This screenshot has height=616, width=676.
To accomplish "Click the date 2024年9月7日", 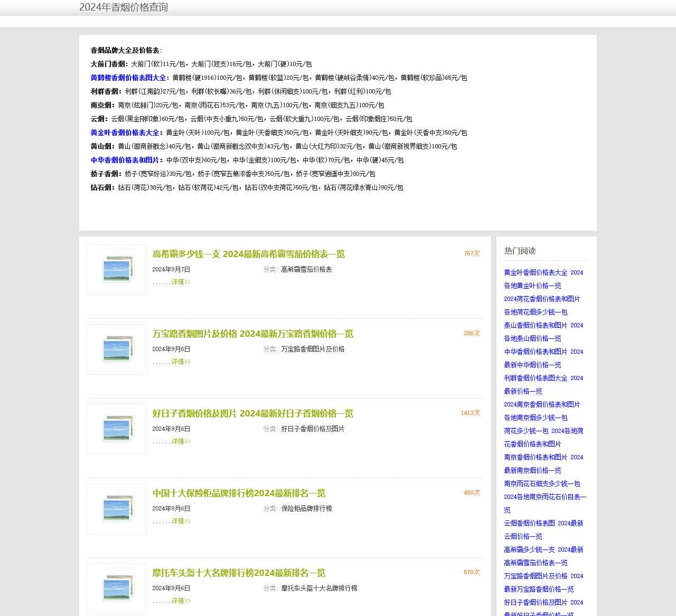I will click(x=171, y=269).
